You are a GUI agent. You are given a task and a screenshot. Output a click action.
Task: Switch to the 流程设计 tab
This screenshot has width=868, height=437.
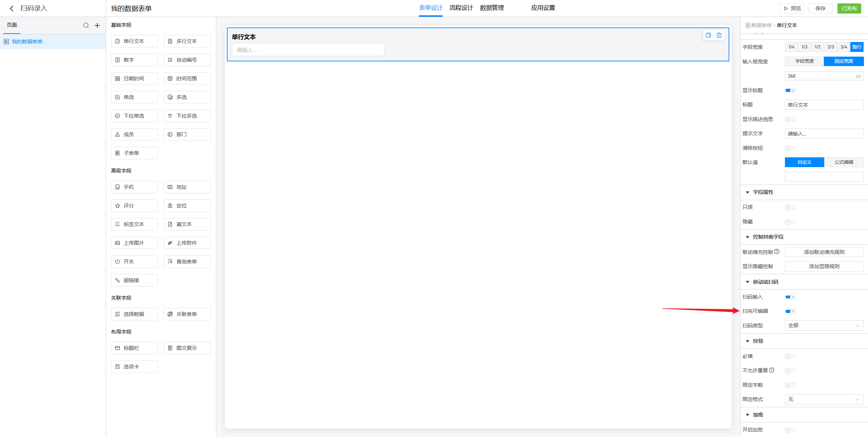click(461, 8)
